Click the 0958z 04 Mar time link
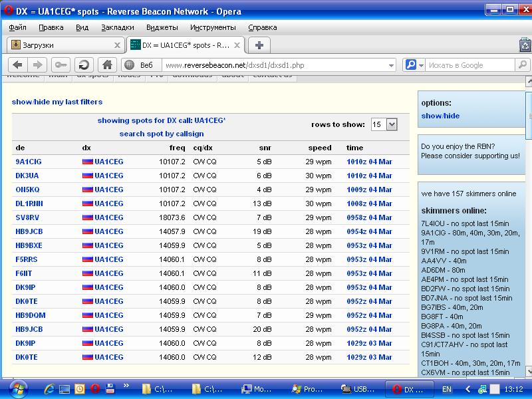Screen dimensions: 532x399 pyautogui.click(x=369, y=217)
